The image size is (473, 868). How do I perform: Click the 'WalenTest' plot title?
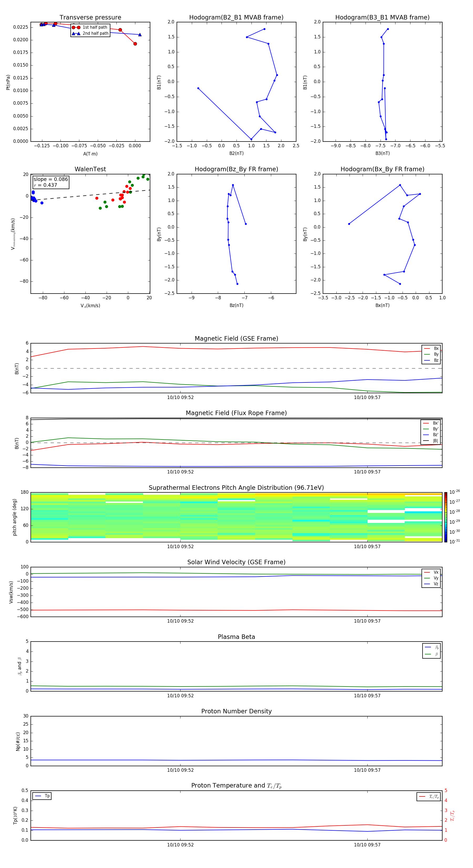point(90,169)
